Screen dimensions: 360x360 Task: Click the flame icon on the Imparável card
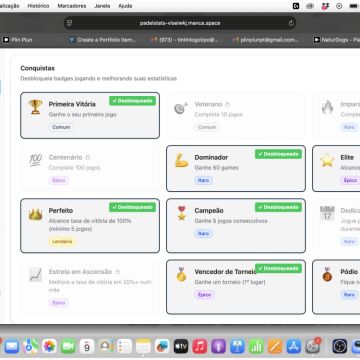click(327, 107)
